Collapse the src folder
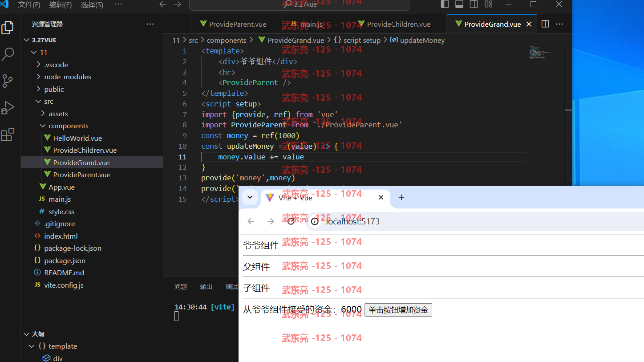This screenshot has height=362, width=644. (92, 101)
